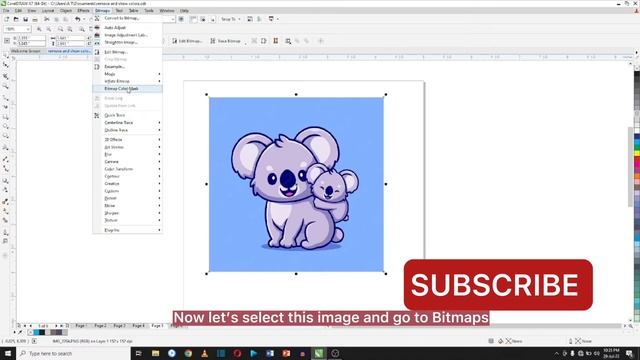This screenshot has height=360, width=640.
Task: Click the Open file toolbar icon
Action: pyautogui.click(x=16, y=19)
